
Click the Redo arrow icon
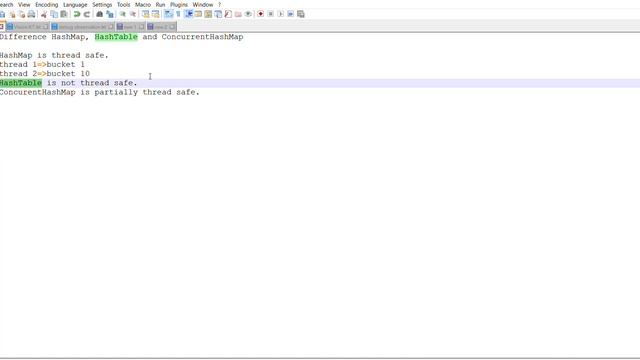[87, 14]
